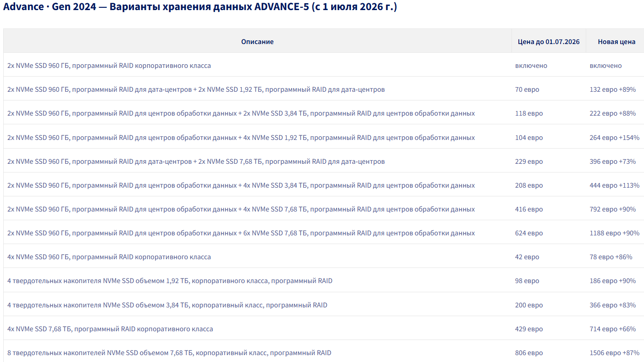Click the old price "42 евро"
This screenshot has width=644, height=362.
[527, 257]
